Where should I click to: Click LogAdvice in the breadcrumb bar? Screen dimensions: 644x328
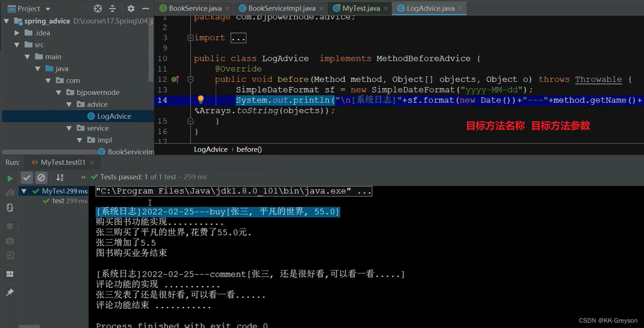(x=211, y=150)
